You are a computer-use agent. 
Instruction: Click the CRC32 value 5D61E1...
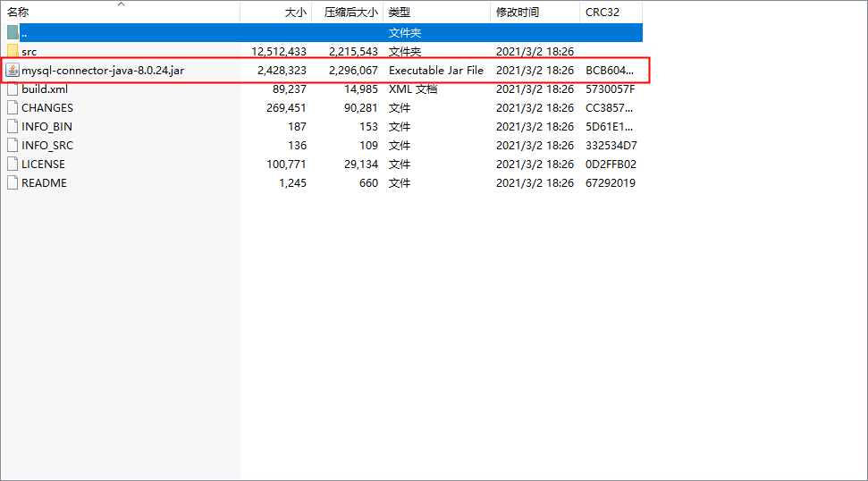609,127
